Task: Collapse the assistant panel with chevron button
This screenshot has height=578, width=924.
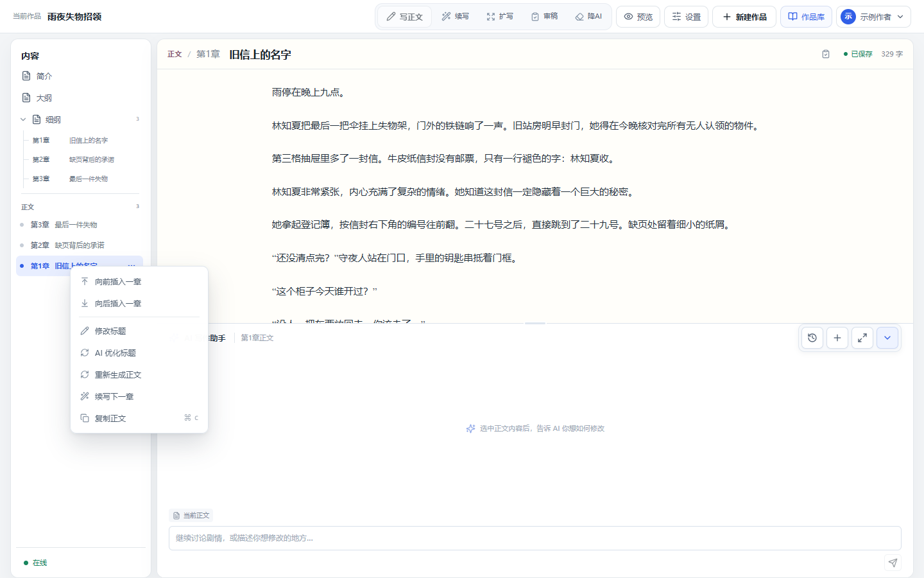Action: [887, 338]
